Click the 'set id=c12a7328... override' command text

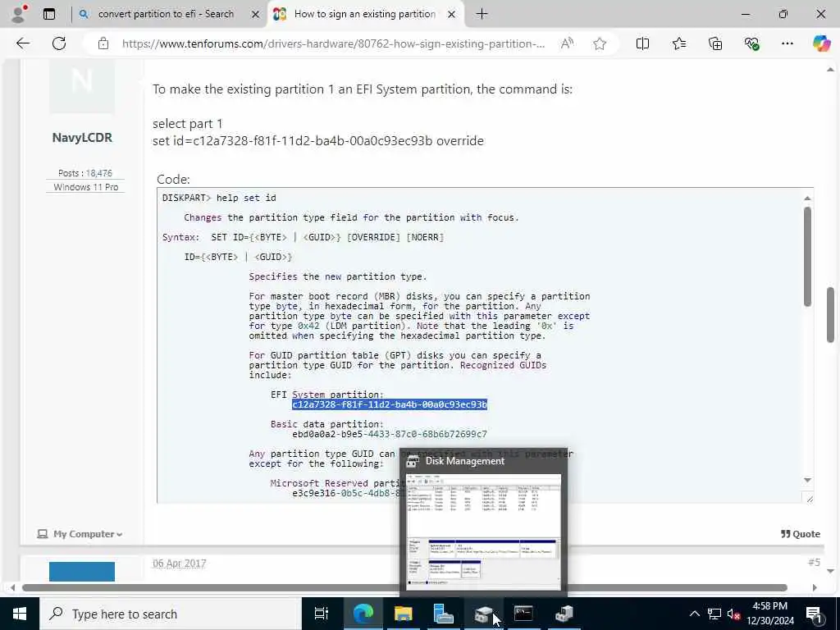(318, 141)
